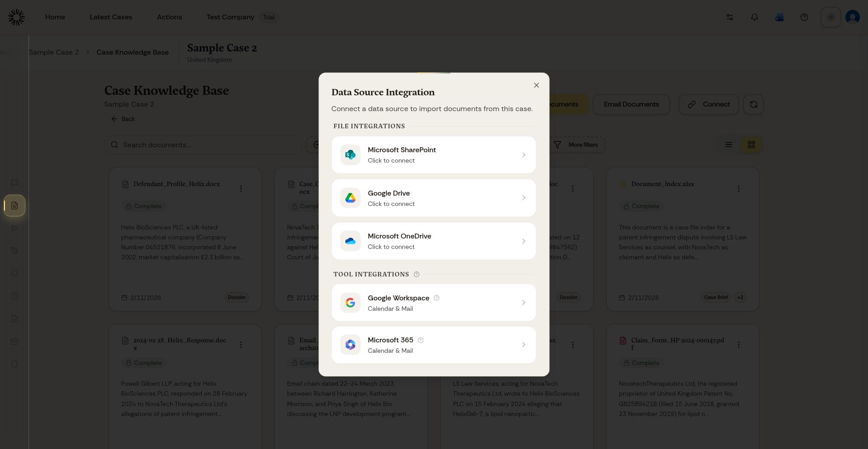Click the Trial badge next to Test Company
868x449 pixels.
pyautogui.click(x=269, y=17)
